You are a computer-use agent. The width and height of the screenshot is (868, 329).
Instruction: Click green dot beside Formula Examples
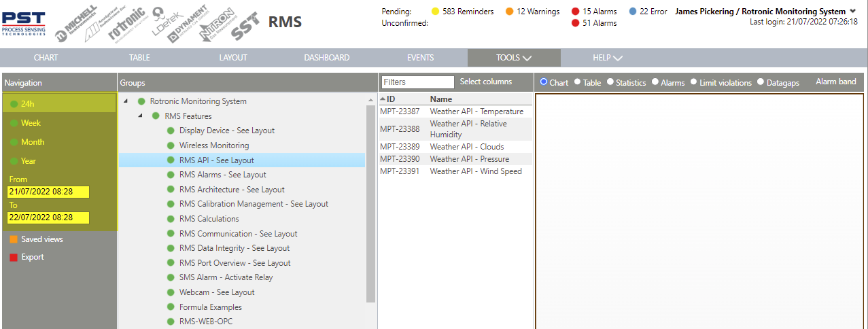(171, 307)
